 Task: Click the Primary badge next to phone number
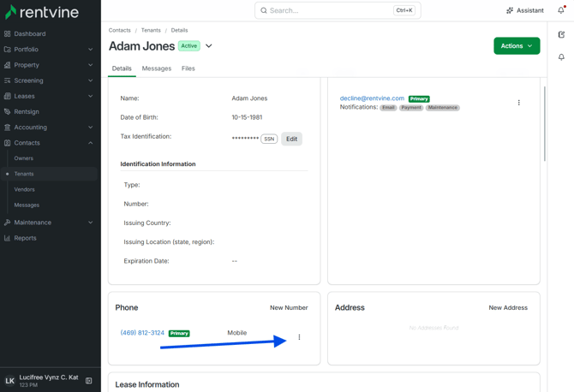[x=179, y=333]
